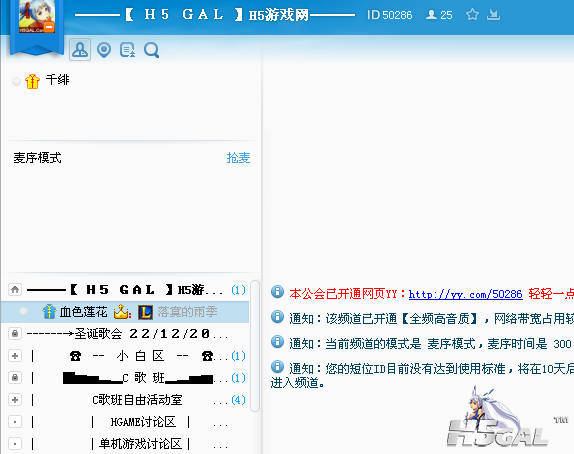Screen dimensions: 574x454
Task: Click the yellow shirt icon beside 千绯
Action: click(x=32, y=81)
